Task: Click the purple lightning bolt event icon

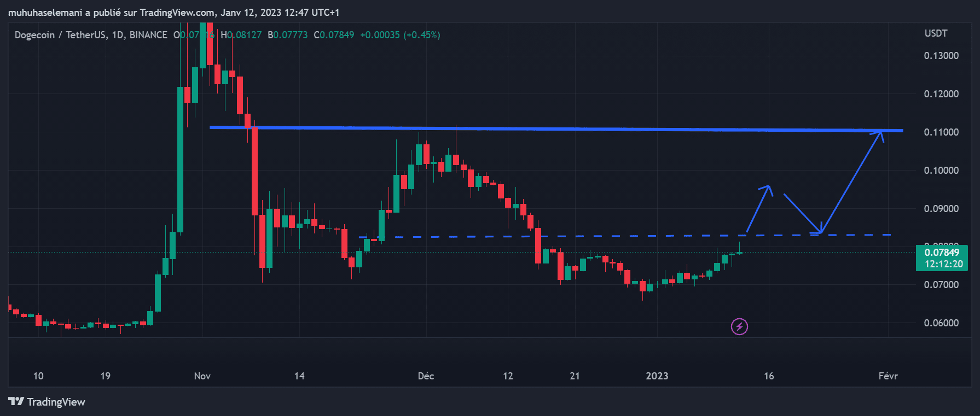Action: click(x=739, y=327)
